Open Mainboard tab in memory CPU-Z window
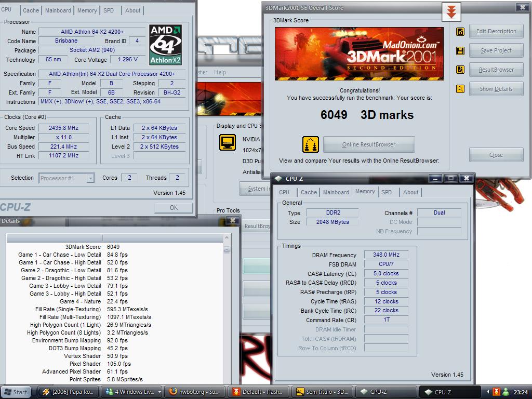The image size is (532, 399). (x=336, y=192)
